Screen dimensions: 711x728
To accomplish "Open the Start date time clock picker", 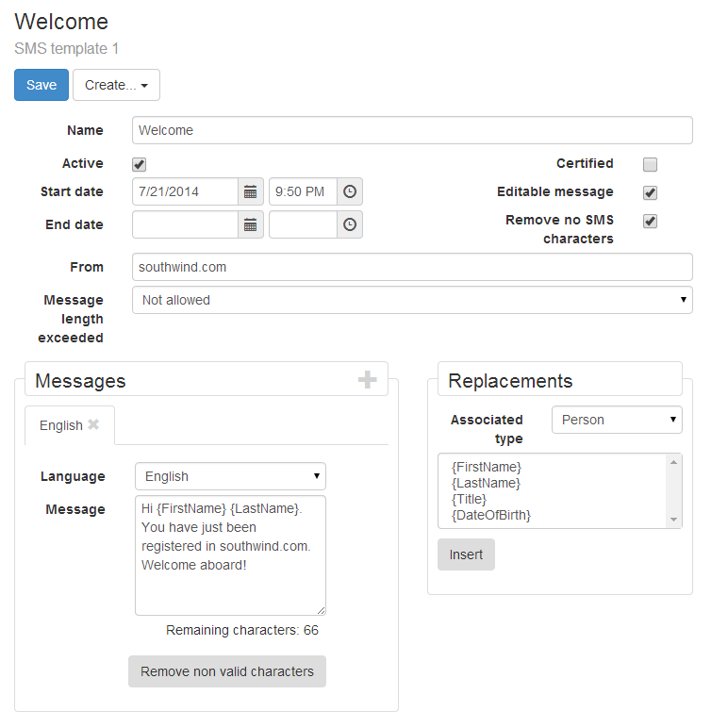I will pyautogui.click(x=350, y=191).
